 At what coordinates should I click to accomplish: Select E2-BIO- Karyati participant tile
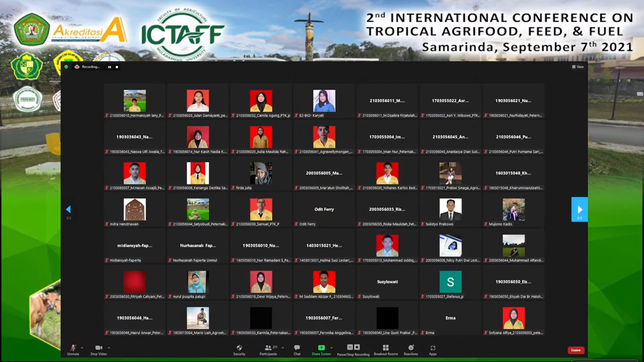[x=324, y=101]
